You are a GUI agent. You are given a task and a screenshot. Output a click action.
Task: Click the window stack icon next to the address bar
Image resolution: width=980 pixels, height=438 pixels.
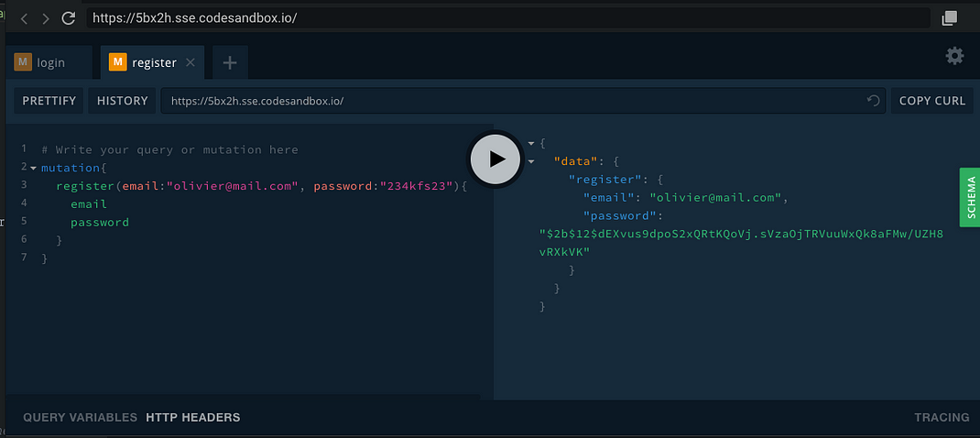click(950, 18)
